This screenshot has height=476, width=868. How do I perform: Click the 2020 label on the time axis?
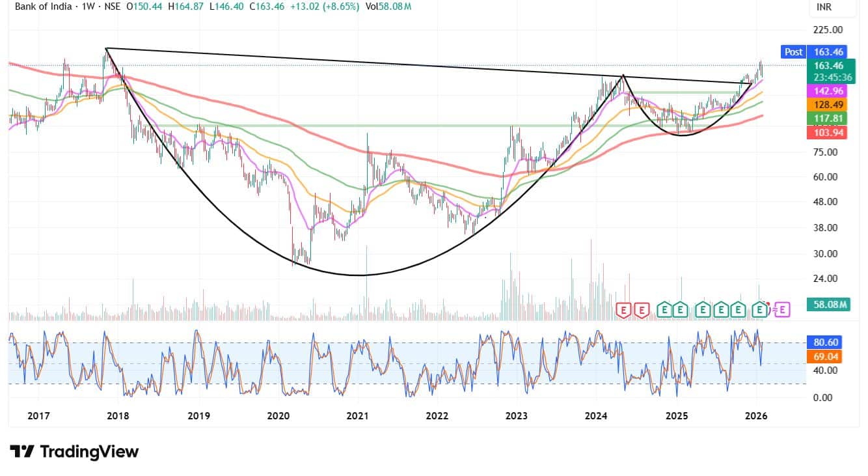click(x=278, y=416)
